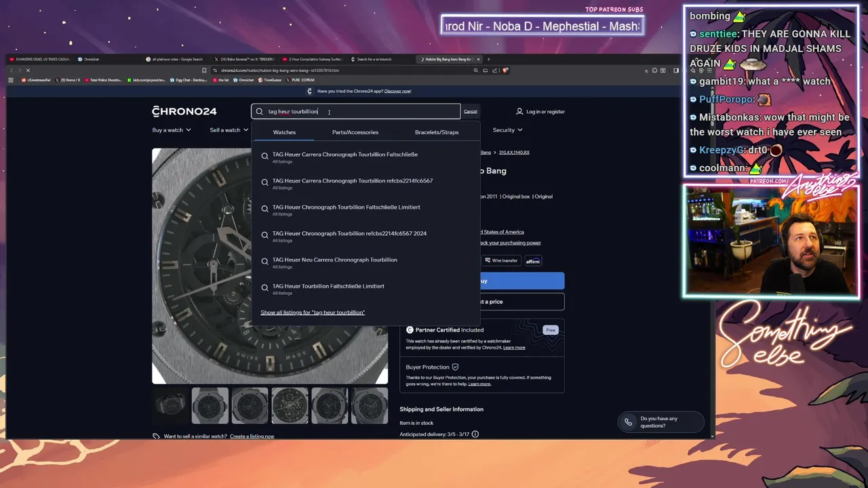Screen dimensions: 868x488
Task: Select TAG Heuer Carrera Chronograph Tourbillion refcbs2214fc6567 suggestion
Action: (x=365, y=183)
